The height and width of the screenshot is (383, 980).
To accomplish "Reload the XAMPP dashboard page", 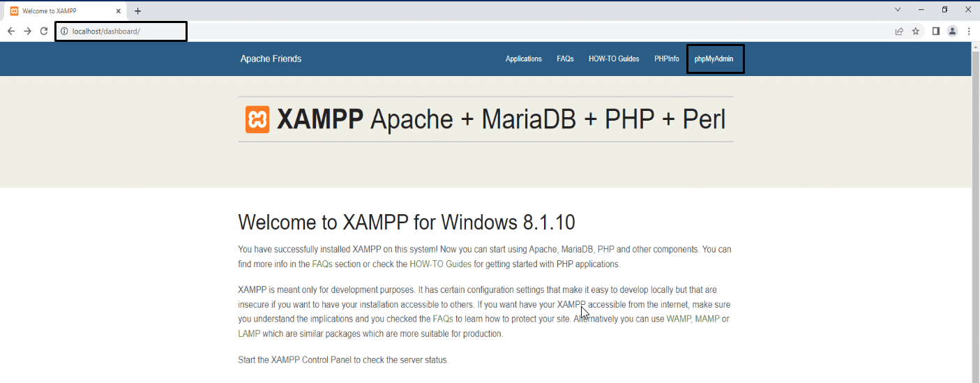I will (x=44, y=31).
